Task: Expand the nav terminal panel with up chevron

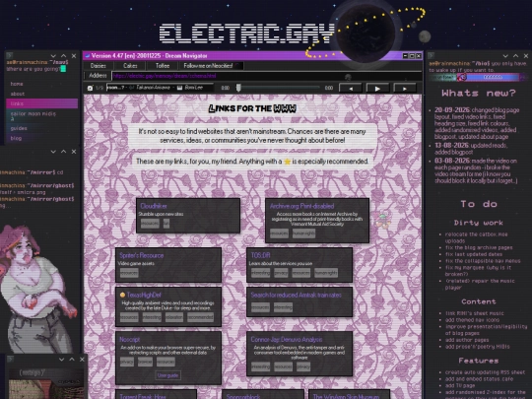Action: coord(63,55)
